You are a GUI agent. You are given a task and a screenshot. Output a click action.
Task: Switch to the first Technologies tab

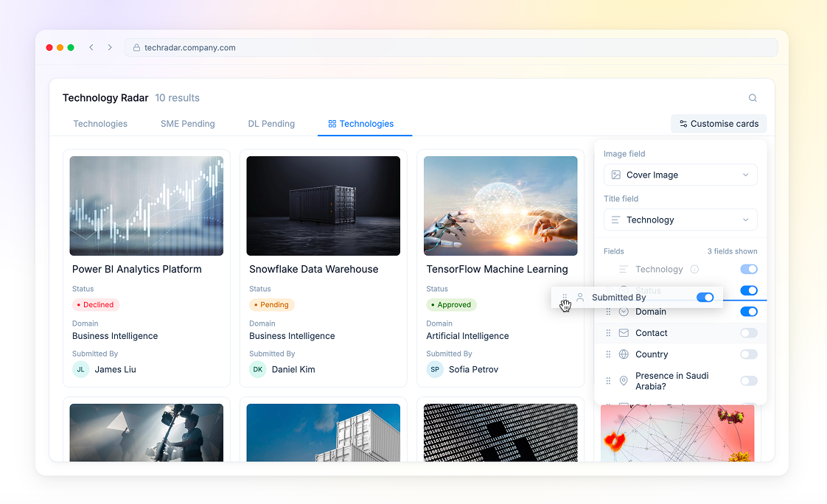[x=100, y=124]
